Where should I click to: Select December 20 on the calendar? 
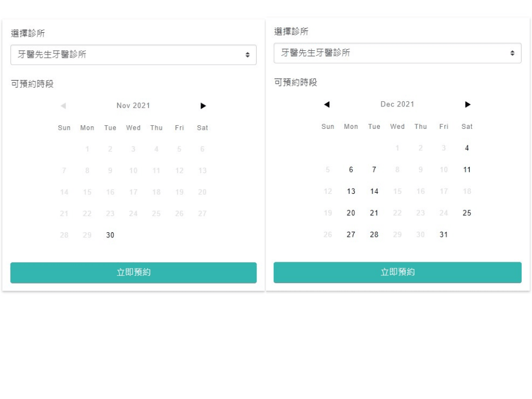[351, 213]
